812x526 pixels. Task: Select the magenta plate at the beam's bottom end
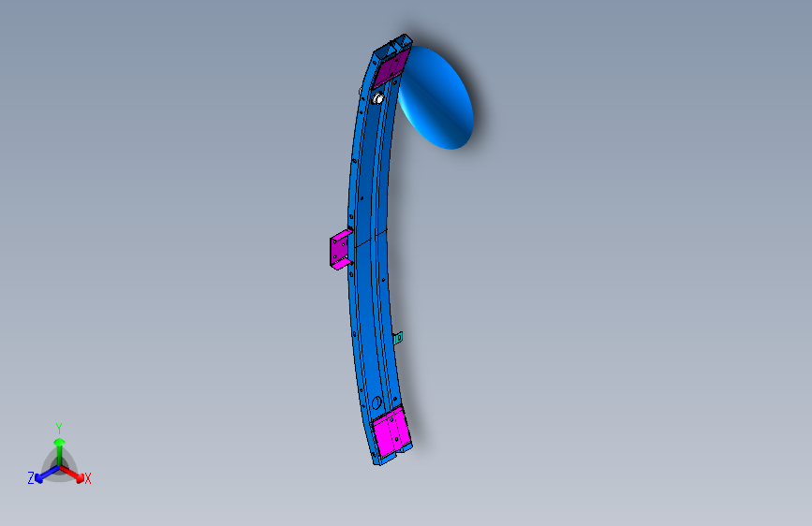point(392,431)
